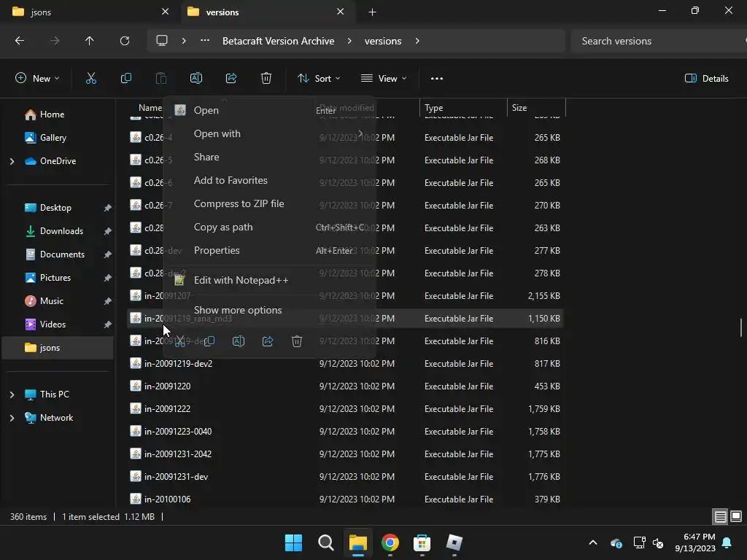Viewport: 747px width, 560px height.
Task: Click the This PC monitor icon in the address bar
Action: (x=162, y=41)
